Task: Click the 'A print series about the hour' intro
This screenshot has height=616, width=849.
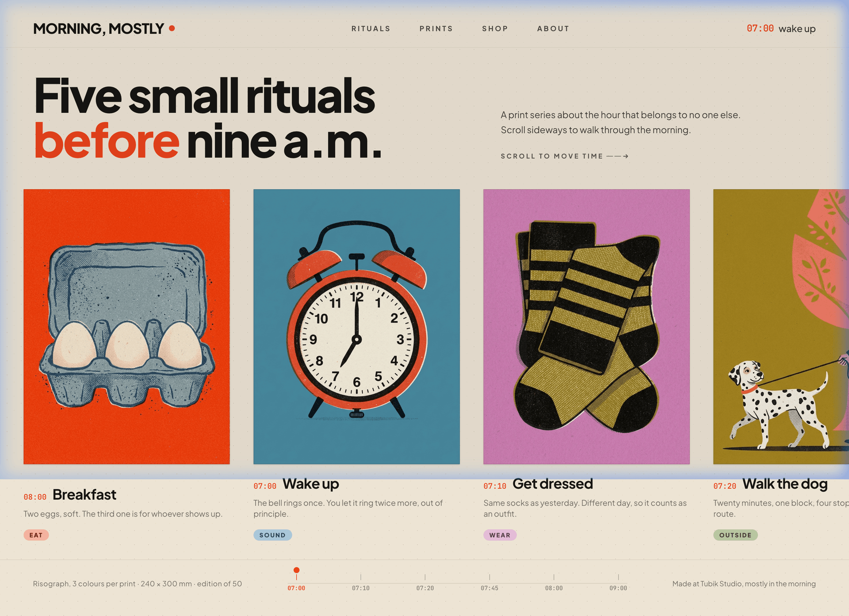Action: (x=620, y=122)
